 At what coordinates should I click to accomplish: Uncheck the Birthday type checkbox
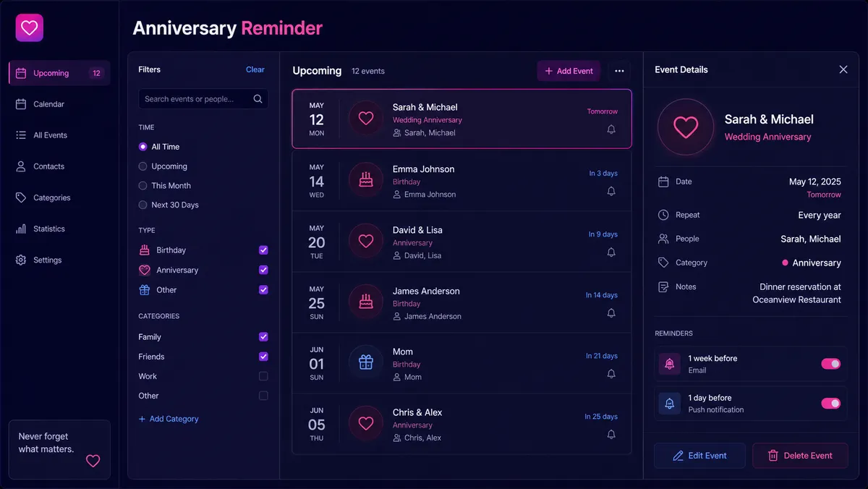pos(263,250)
